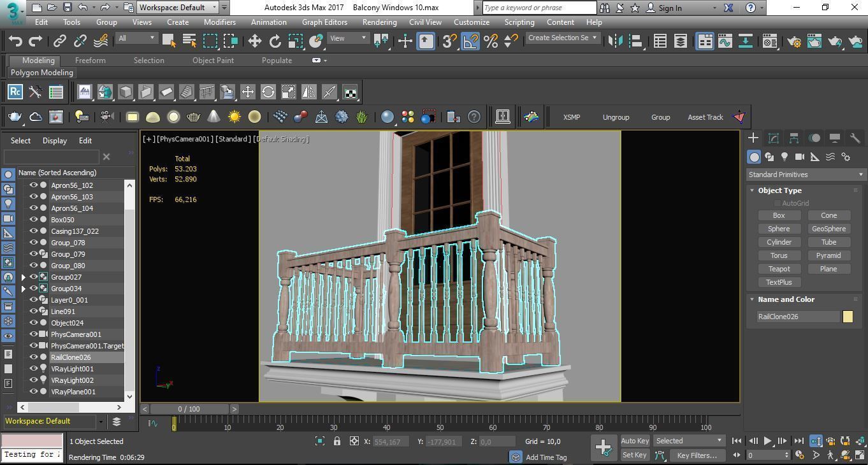
Task: Click the Asset Track button
Action: [705, 117]
